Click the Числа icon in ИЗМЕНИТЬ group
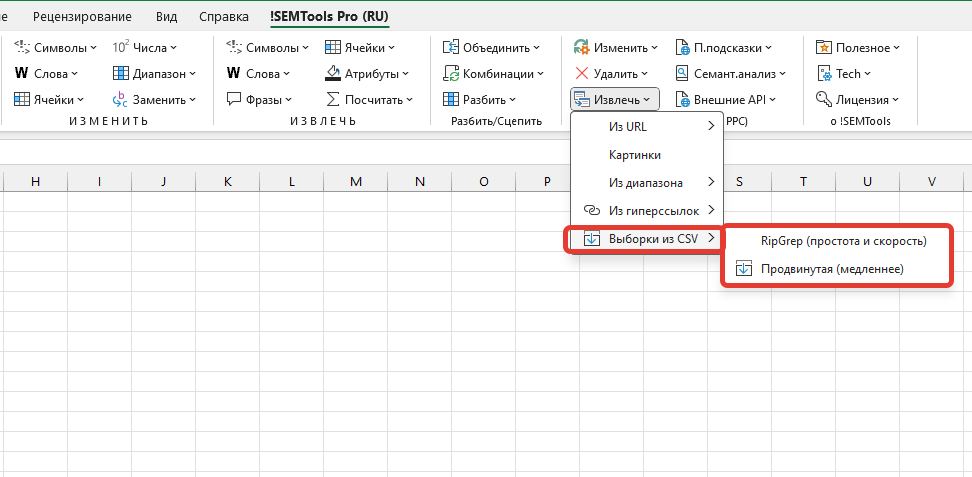 (121, 47)
